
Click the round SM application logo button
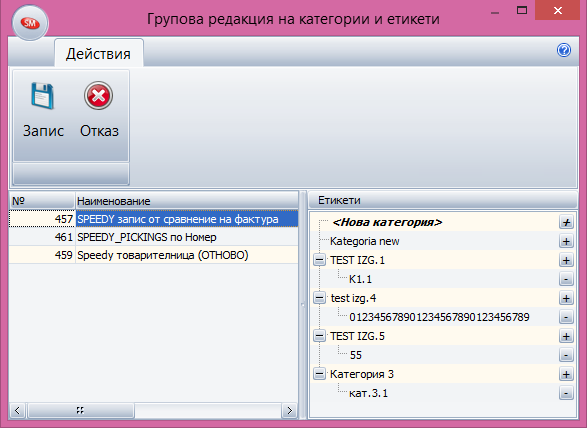coord(30,23)
